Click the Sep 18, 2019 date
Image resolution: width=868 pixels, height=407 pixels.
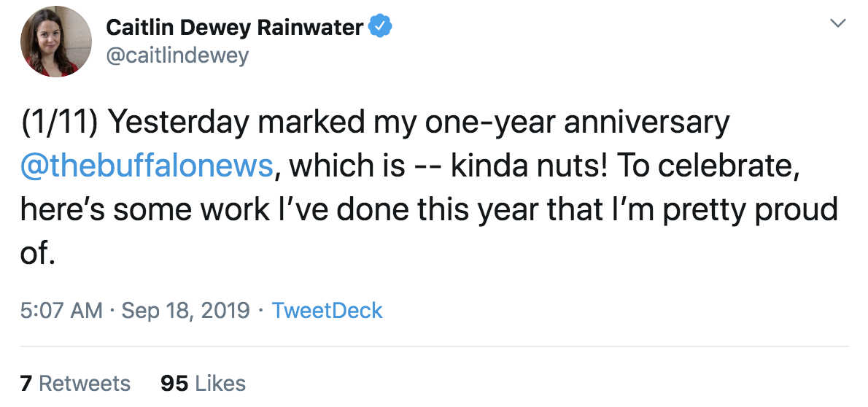pyautogui.click(x=185, y=310)
